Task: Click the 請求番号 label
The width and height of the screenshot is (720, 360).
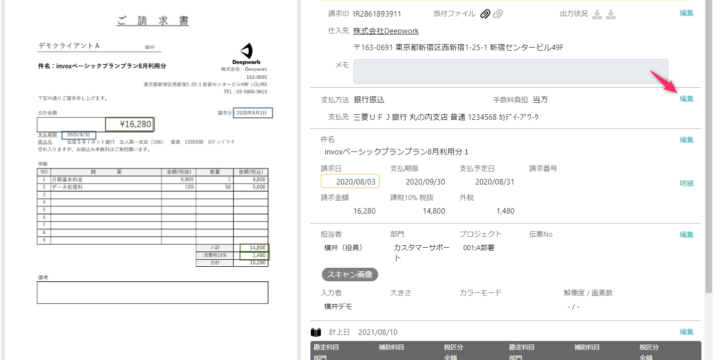Action: tap(543, 169)
